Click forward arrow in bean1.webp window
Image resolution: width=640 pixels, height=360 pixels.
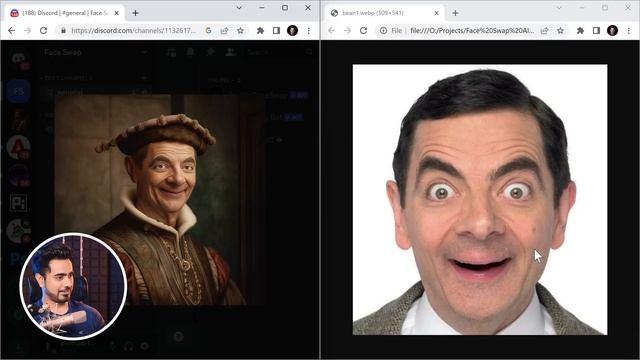(347, 31)
